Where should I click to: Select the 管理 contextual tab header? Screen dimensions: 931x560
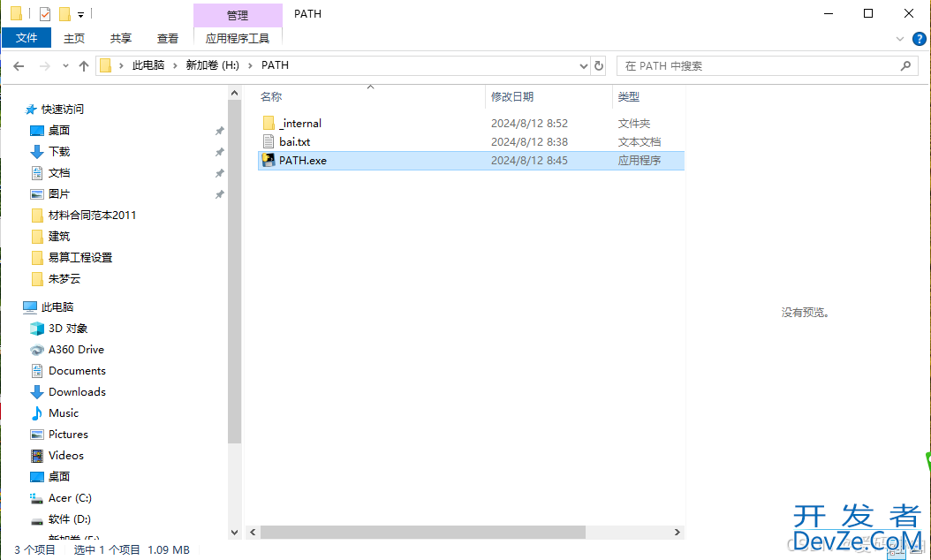[x=238, y=15]
